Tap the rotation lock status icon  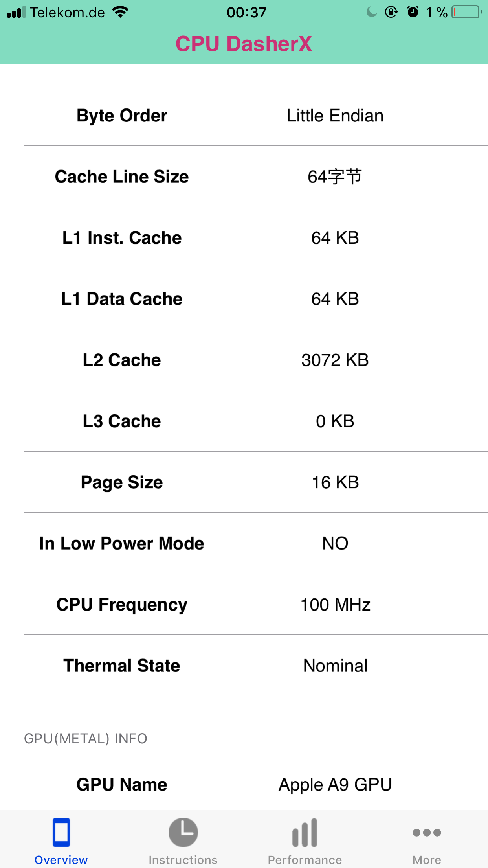391,12
